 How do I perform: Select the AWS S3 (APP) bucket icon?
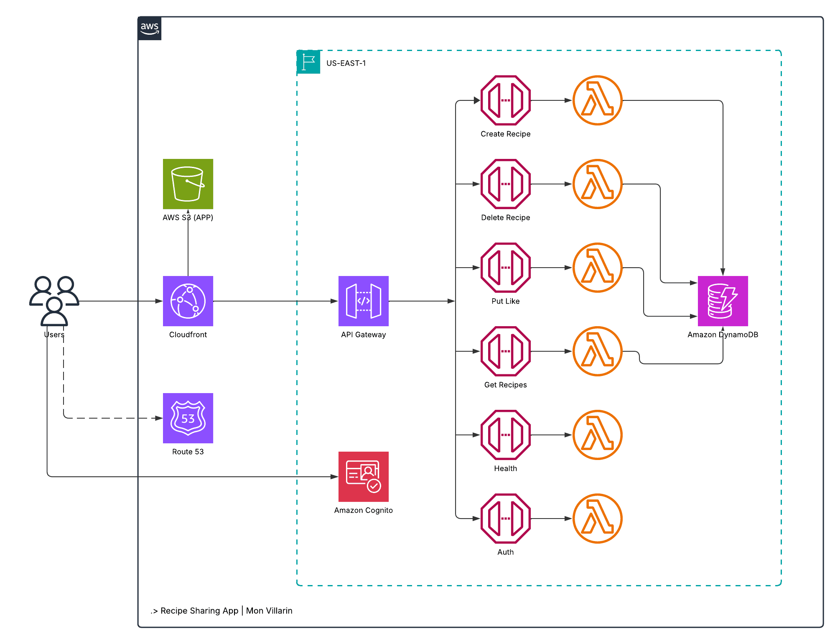[188, 184]
